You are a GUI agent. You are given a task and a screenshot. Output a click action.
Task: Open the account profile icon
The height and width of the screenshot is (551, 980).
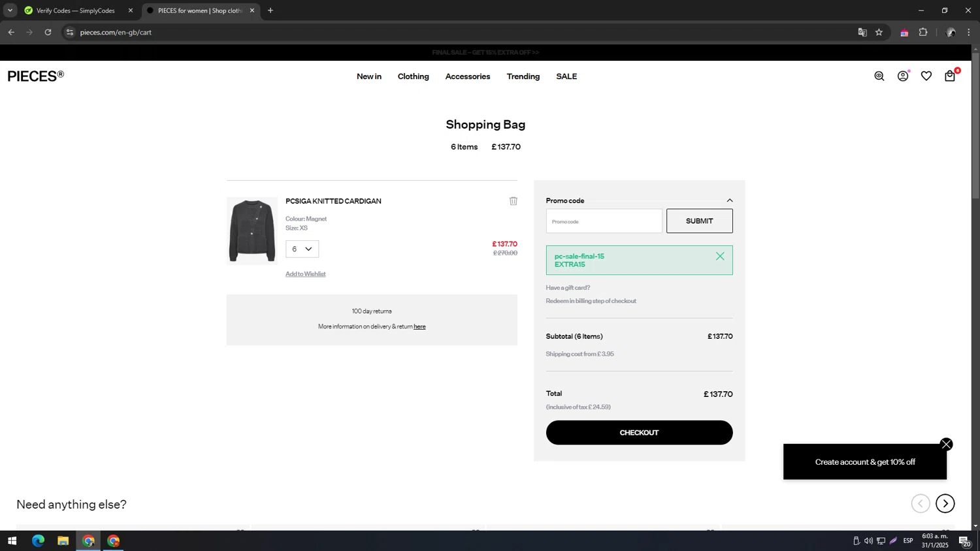903,76
